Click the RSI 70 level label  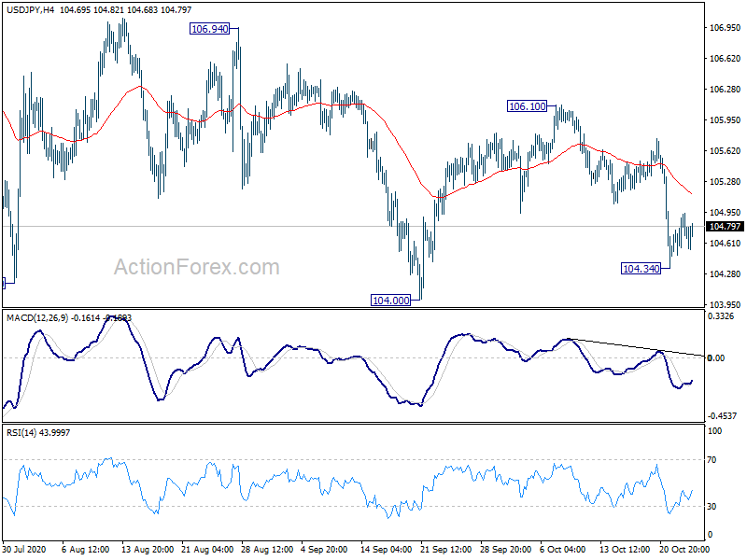point(712,460)
